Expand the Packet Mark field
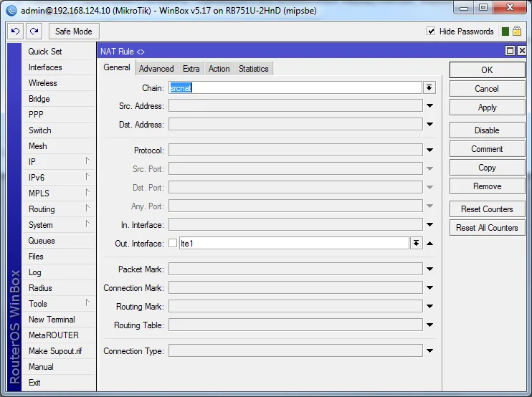Viewport: 532px width, 397px height. coord(429,269)
